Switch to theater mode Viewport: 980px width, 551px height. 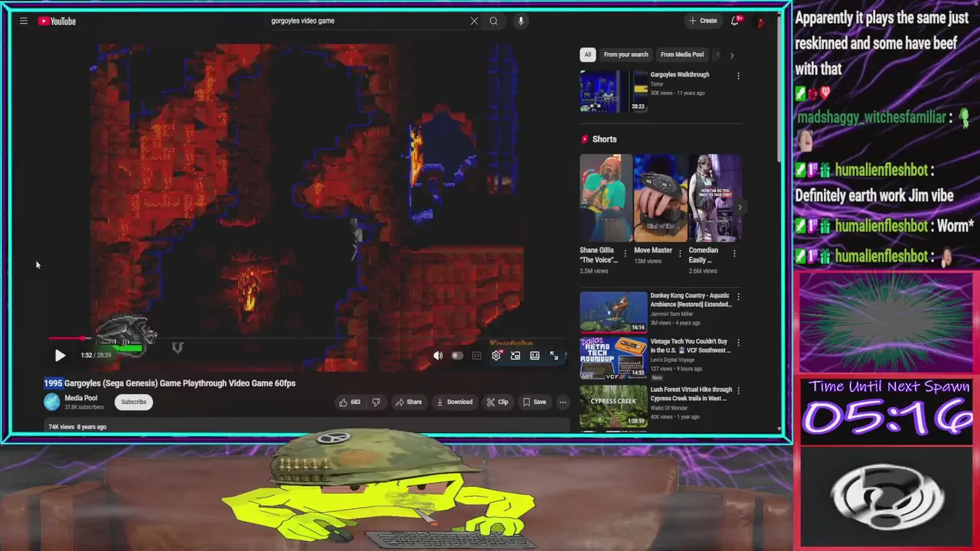coord(534,355)
